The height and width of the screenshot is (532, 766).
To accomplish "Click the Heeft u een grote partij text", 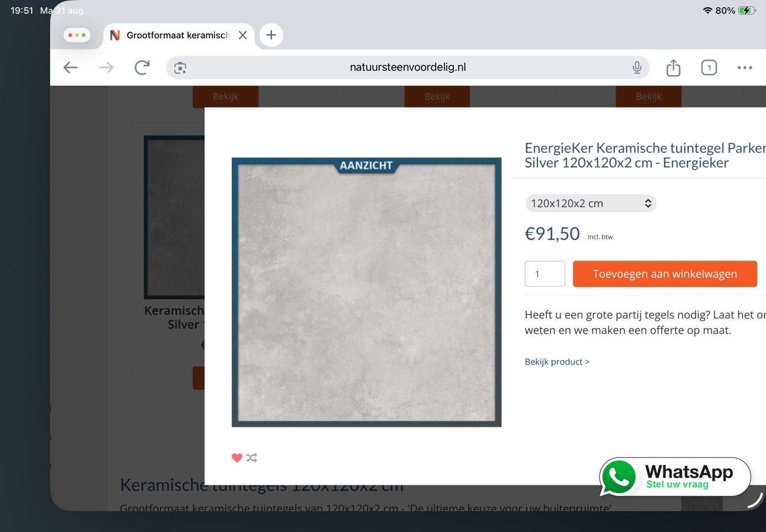I will 645,322.
